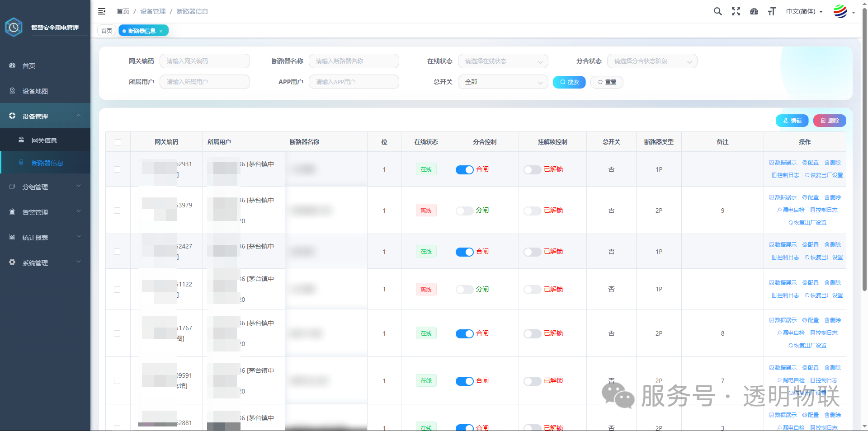868x431 pixels.
Task: Toggle 合闸 switch in row ending 9591
Action: [464, 381]
